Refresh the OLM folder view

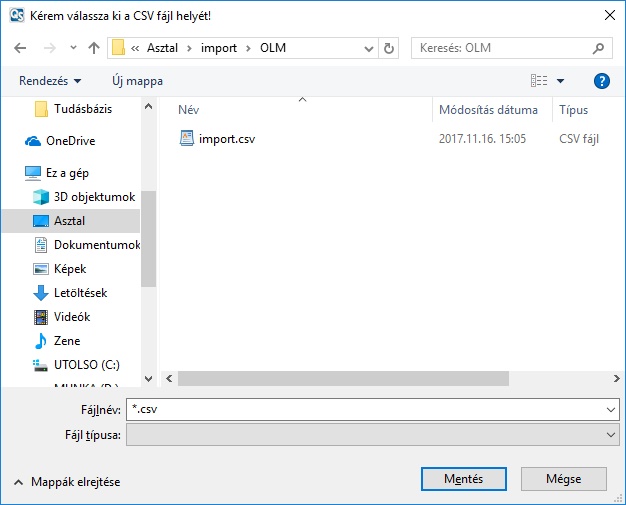[389, 48]
